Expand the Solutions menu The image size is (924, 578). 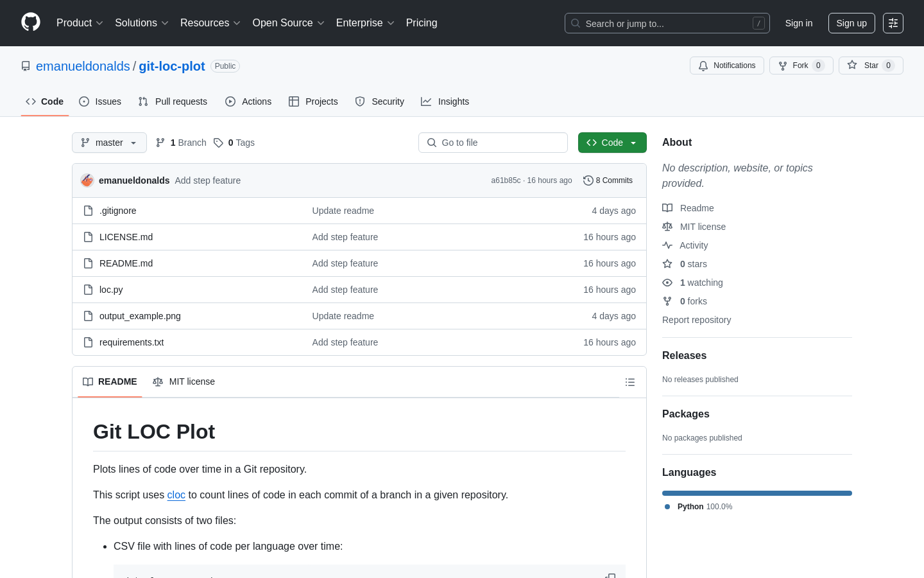[x=142, y=23]
